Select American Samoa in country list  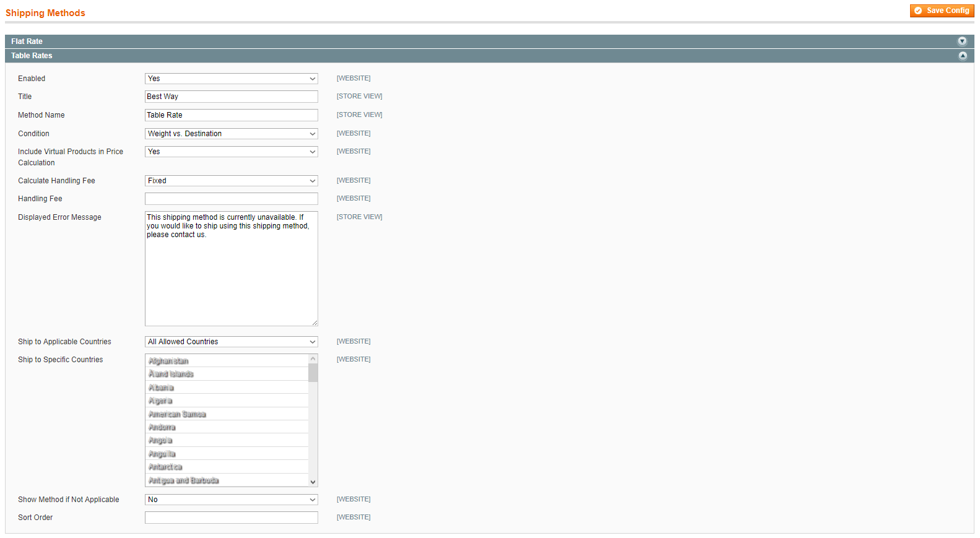[177, 414]
